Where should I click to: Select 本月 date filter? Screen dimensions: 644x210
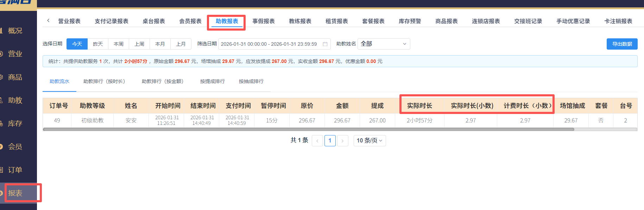(160, 44)
